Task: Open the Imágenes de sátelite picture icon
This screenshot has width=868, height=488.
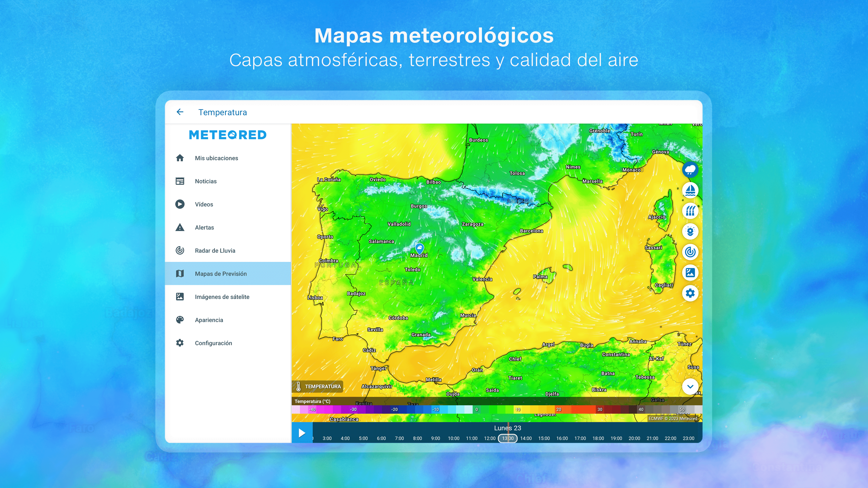Action: (x=180, y=297)
